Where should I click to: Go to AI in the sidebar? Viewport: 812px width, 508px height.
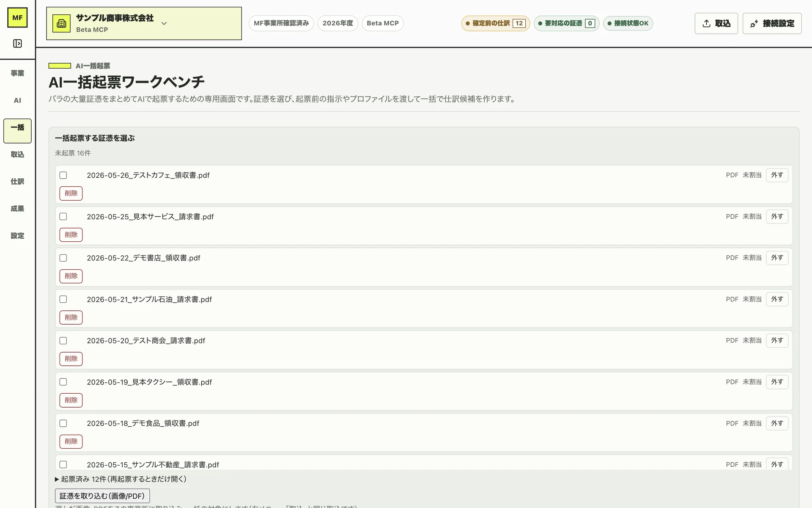(17, 100)
